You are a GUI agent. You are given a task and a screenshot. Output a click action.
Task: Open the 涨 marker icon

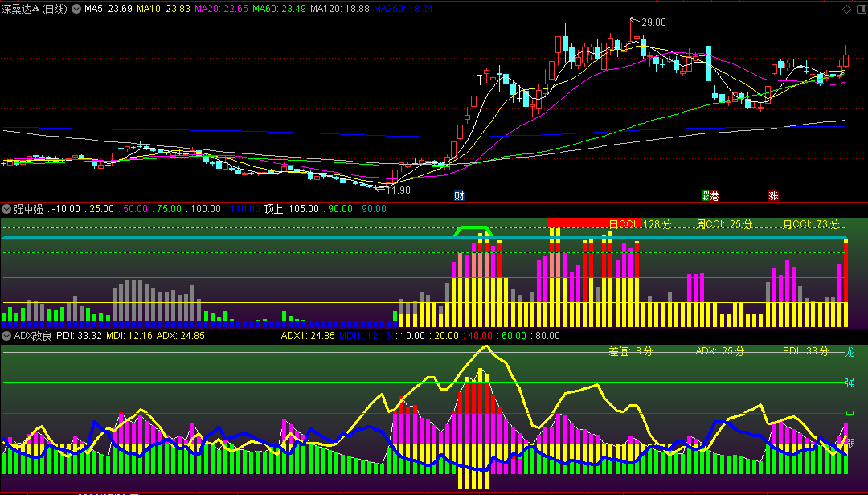[x=773, y=195]
